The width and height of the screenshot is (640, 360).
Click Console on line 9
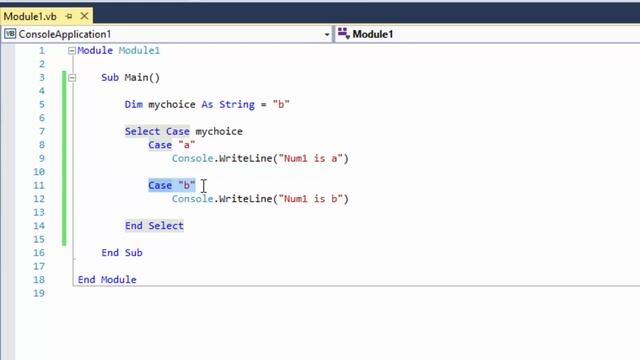(192, 158)
